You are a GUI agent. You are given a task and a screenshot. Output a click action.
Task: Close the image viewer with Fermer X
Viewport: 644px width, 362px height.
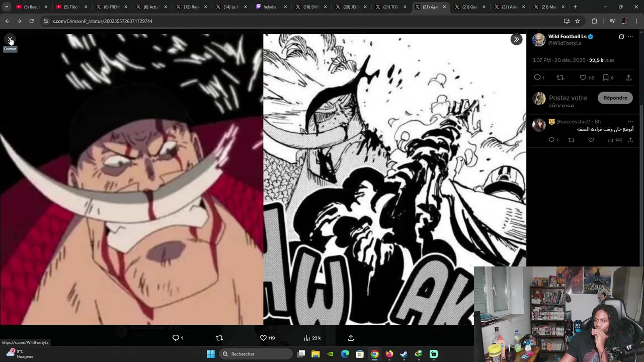[10, 39]
